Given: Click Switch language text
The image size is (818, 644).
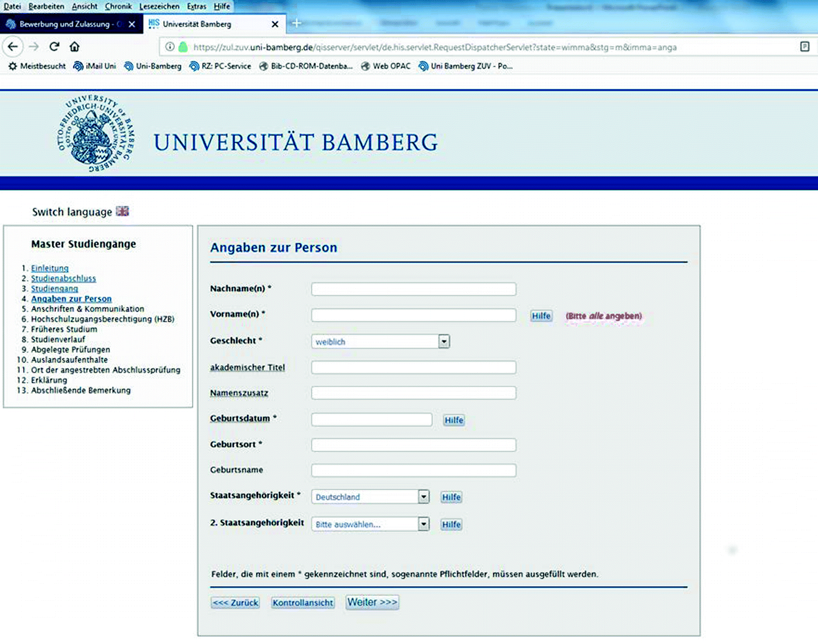Looking at the screenshot, I should click(x=72, y=212).
